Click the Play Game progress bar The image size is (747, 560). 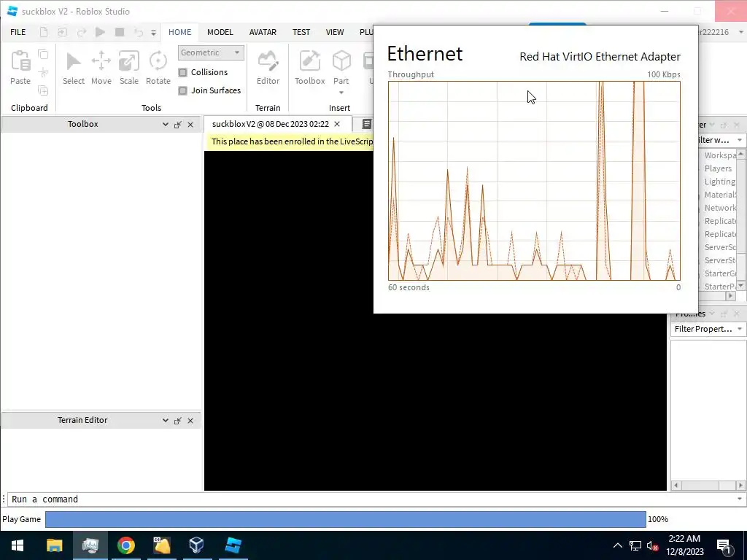coord(345,519)
